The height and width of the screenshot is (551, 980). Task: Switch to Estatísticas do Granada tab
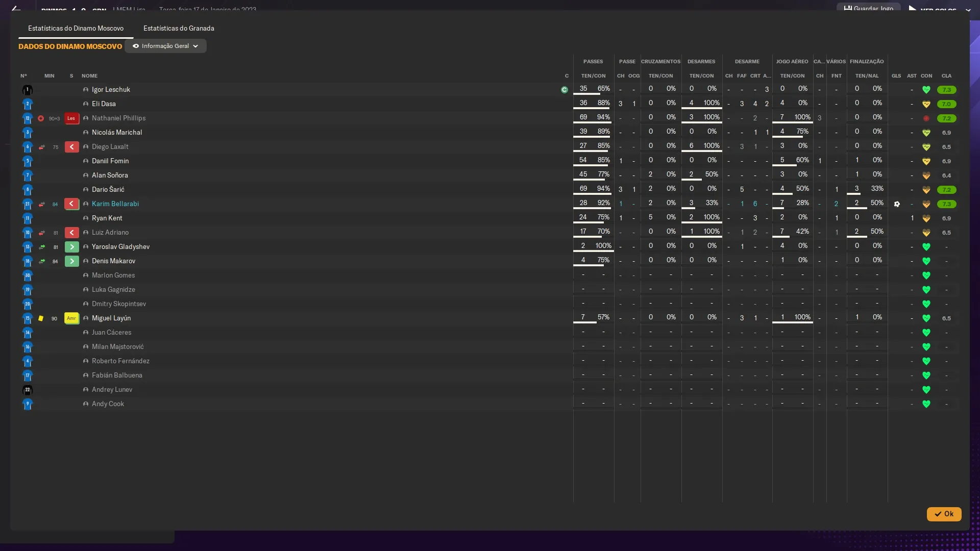tap(179, 29)
